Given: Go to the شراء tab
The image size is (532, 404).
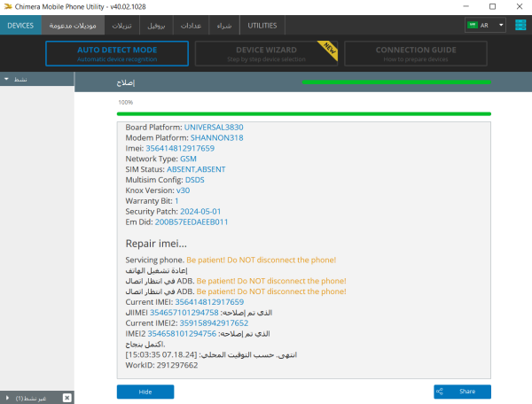Looking at the screenshot, I should point(224,26).
